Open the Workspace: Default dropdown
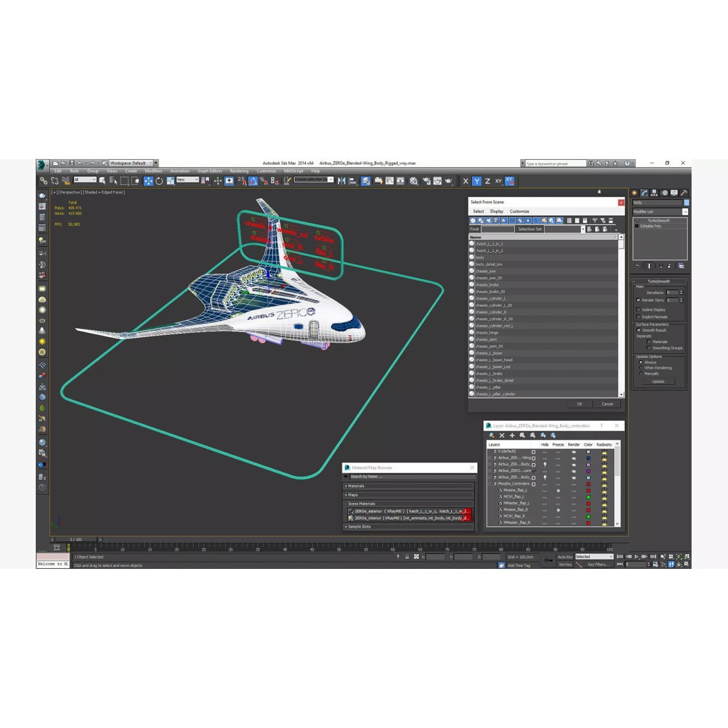 [x=131, y=163]
